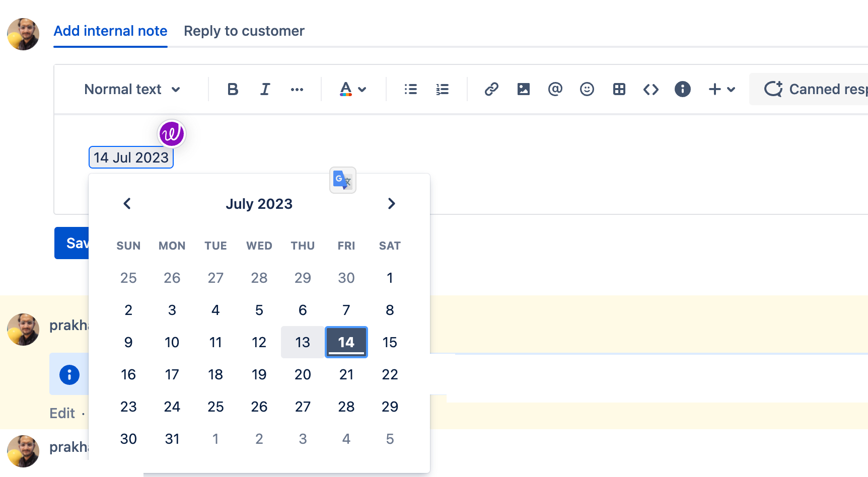Viewport: 868px width, 477px height.
Task: Go to previous month in calendar
Action: (x=127, y=204)
